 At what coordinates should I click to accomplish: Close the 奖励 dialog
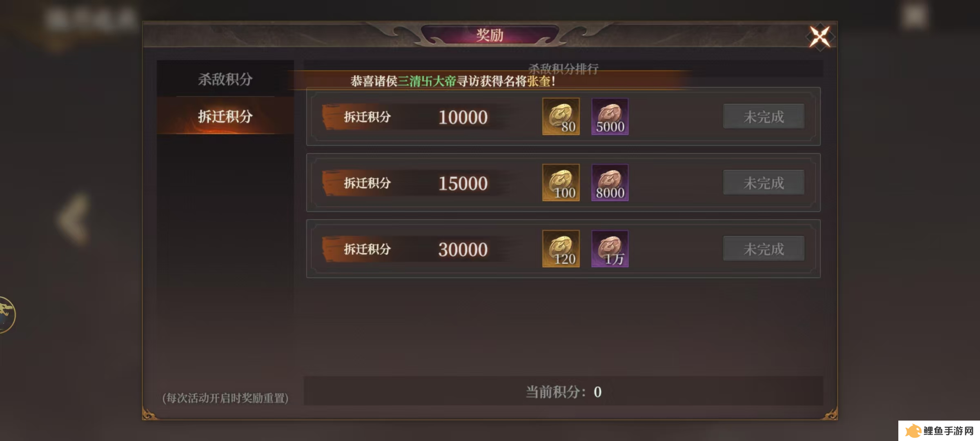point(820,37)
